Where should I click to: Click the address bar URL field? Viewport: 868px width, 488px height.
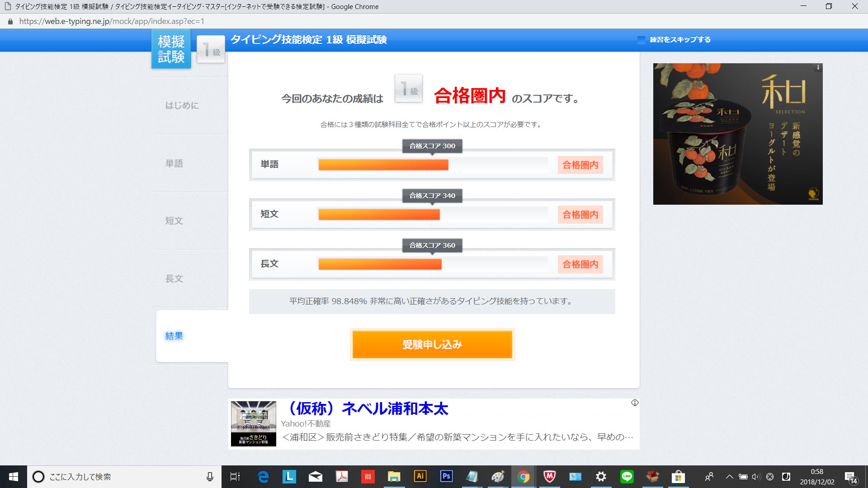112,21
